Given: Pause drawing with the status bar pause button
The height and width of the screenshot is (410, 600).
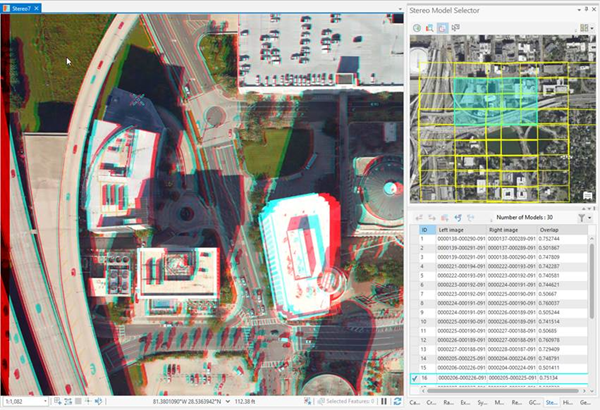Looking at the screenshot, I should click(383, 401).
